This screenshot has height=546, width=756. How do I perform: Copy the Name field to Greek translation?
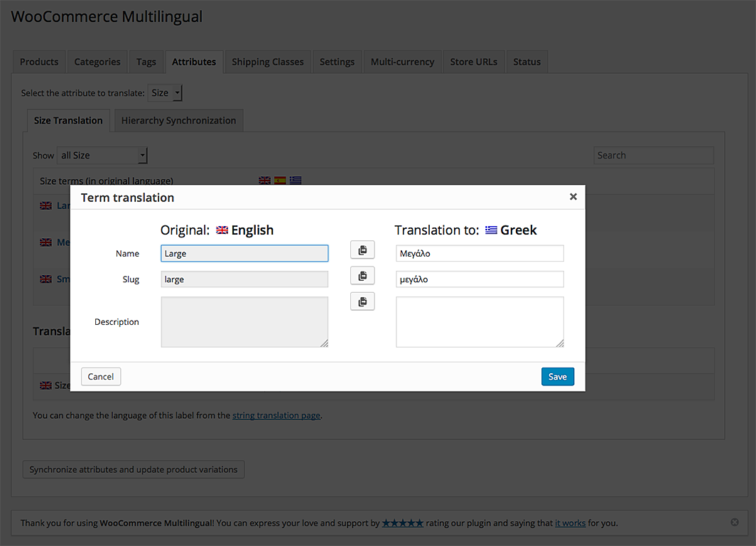(x=362, y=250)
